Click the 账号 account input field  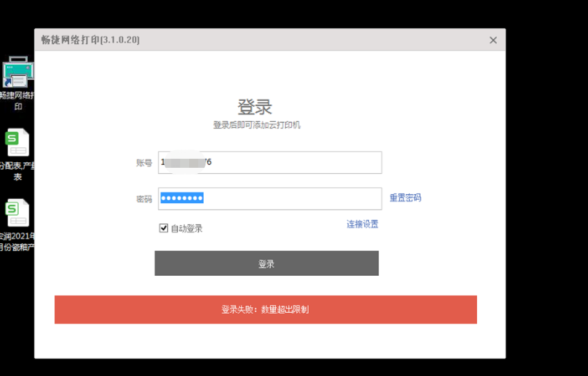tap(270, 162)
